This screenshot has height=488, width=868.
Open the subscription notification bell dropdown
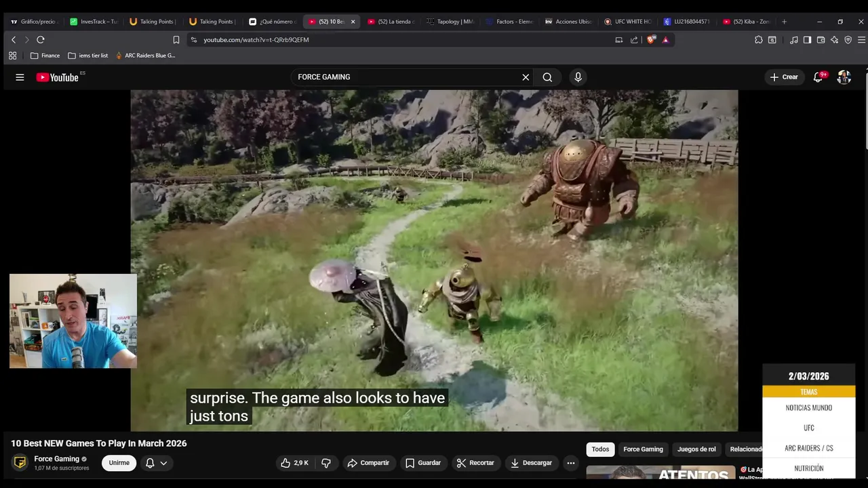click(157, 463)
